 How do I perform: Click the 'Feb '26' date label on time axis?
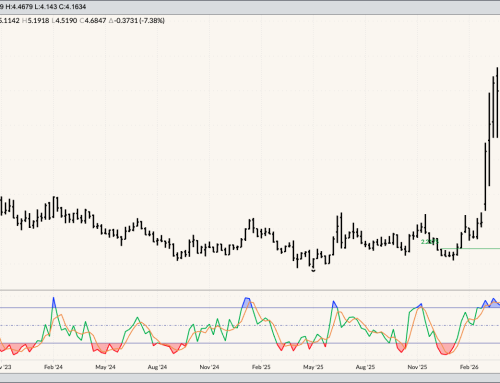(x=469, y=367)
